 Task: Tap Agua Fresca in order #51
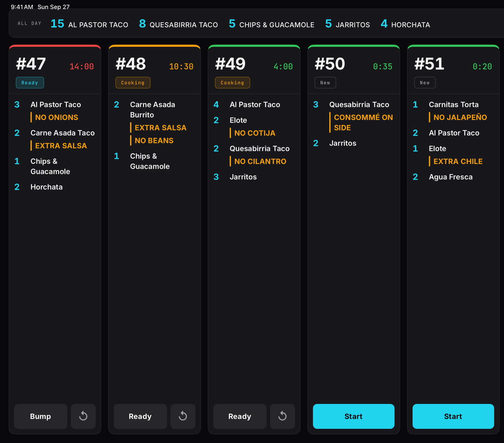pos(451,177)
